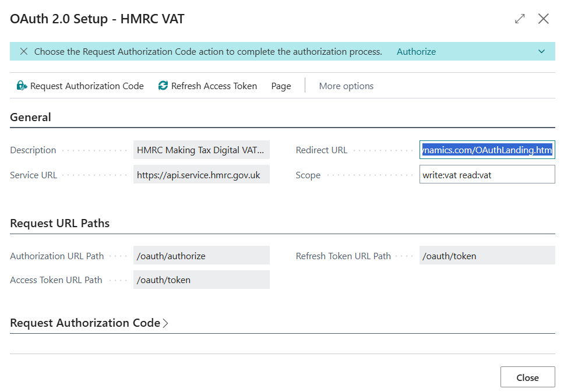
Task: Click the 'Refresh Token URL Path' label
Action: tap(343, 256)
